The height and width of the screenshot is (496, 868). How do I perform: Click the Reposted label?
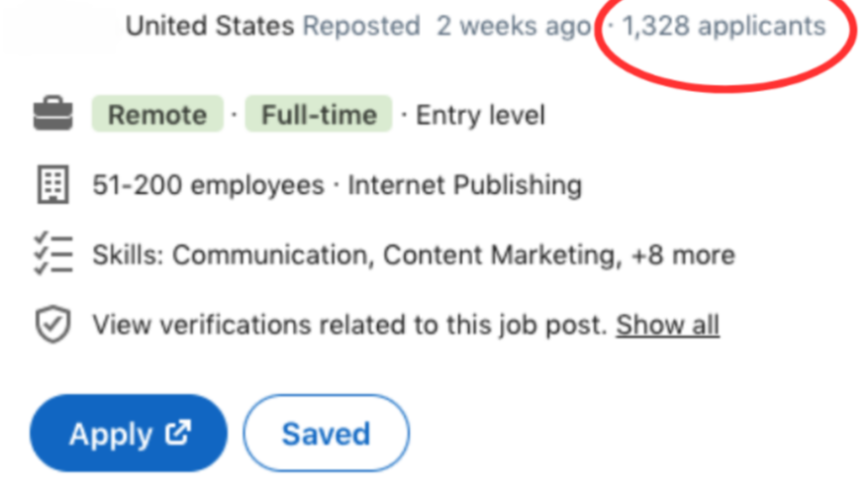pos(361,26)
